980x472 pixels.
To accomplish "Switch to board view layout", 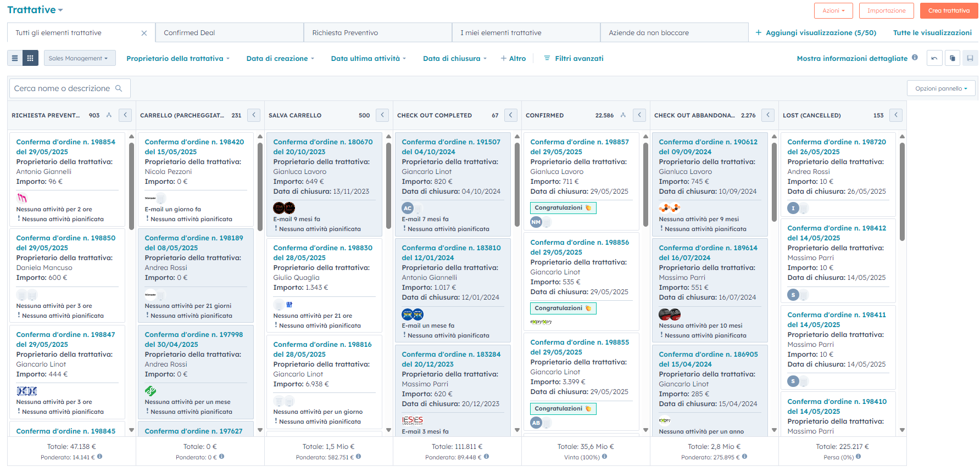I will pos(30,58).
